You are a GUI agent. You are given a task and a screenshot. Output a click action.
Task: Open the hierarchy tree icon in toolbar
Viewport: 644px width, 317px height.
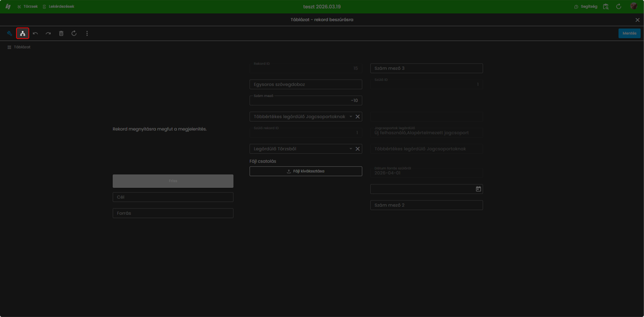(x=23, y=33)
